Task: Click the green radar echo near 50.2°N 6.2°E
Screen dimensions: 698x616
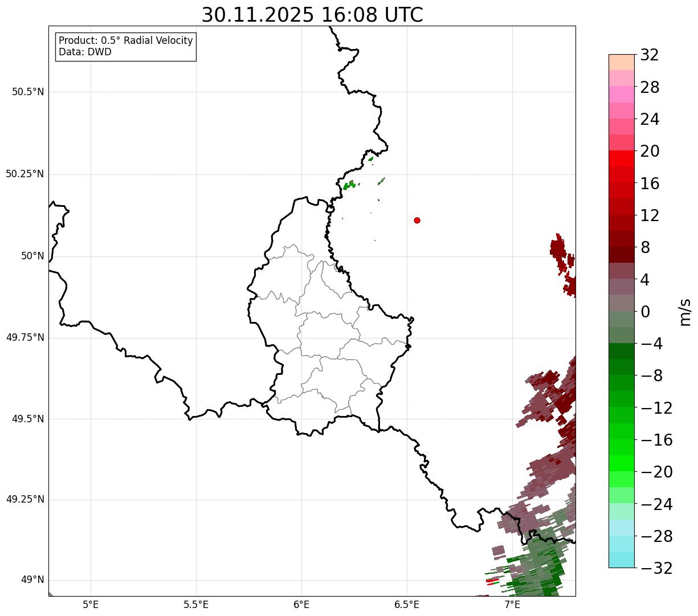Action: 349,185
